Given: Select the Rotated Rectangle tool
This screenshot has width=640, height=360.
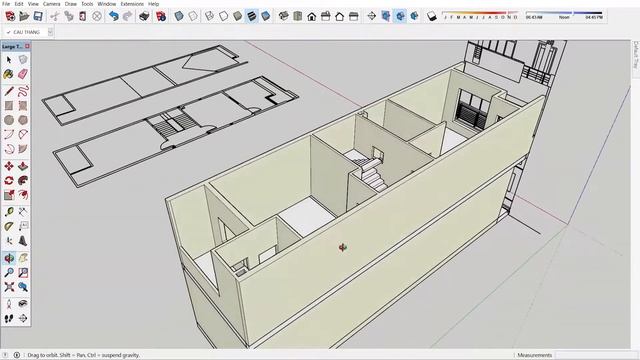Looking at the screenshot, I should coord(23,105).
